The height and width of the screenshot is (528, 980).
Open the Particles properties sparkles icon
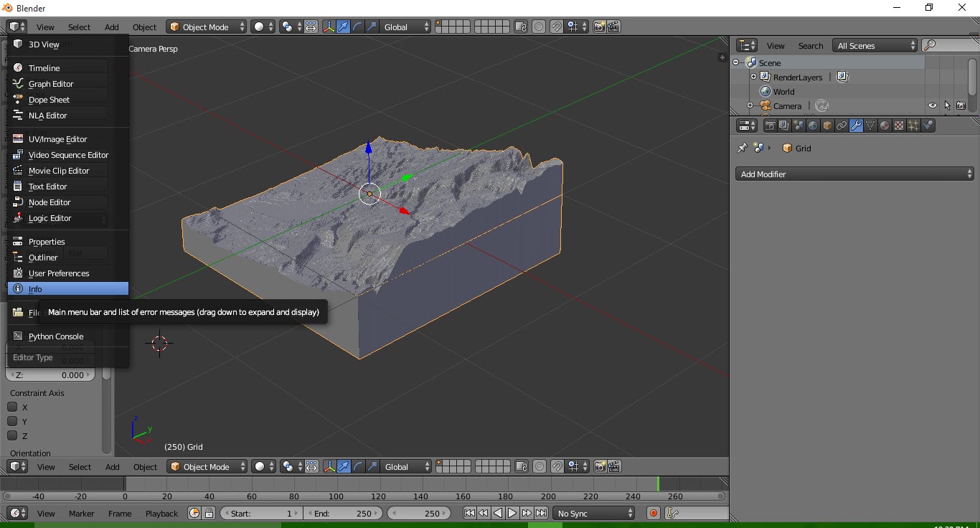[x=913, y=126]
